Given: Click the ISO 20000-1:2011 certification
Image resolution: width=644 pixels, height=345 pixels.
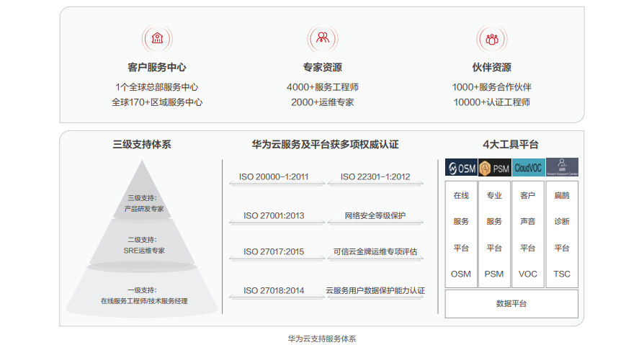Looking at the screenshot, I should pos(274,177).
